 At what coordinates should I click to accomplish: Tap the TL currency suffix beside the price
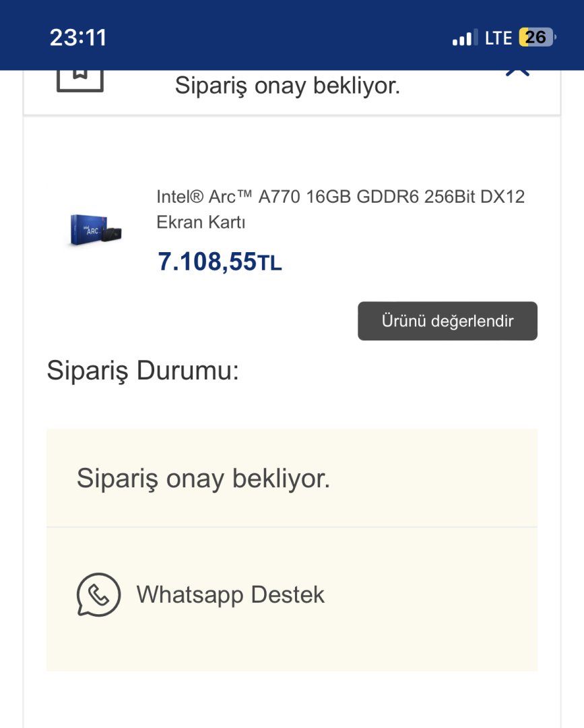[x=270, y=264]
